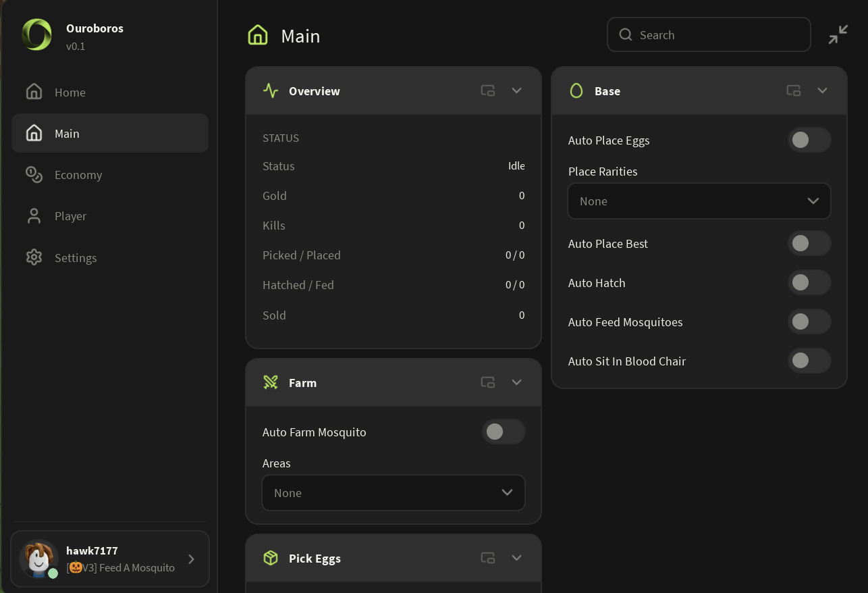Pop out the Pick Eggs panel icon
This screenshot has height=593, width=868.
coord(488,558)
